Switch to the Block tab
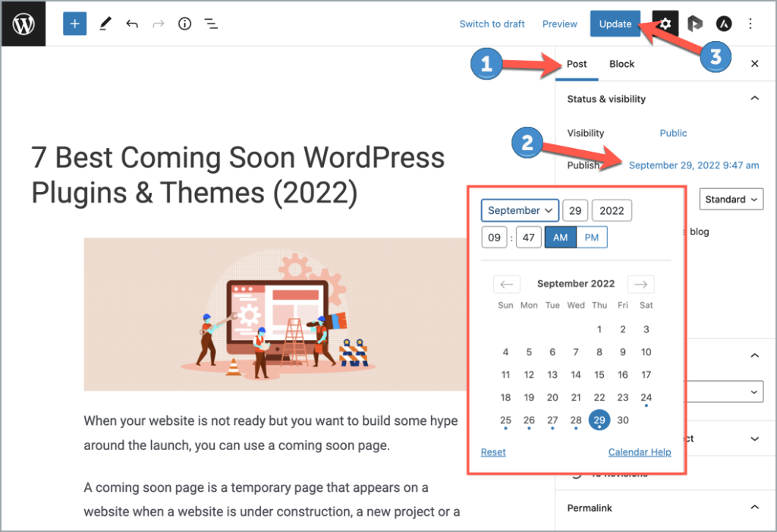Image resolution: width=777 pixels, height=532 pixels. (x=621, y=64)
